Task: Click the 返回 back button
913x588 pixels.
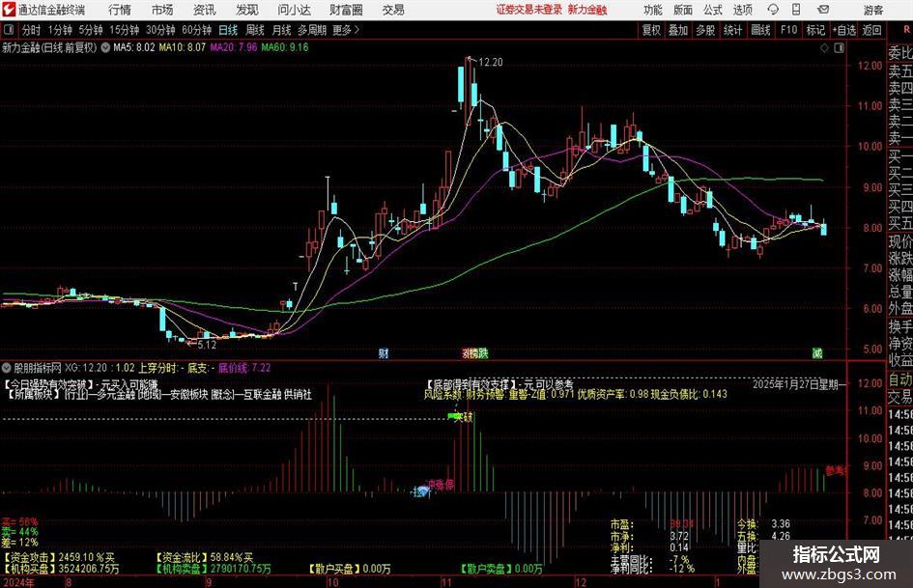Action: tap(871, 30)
